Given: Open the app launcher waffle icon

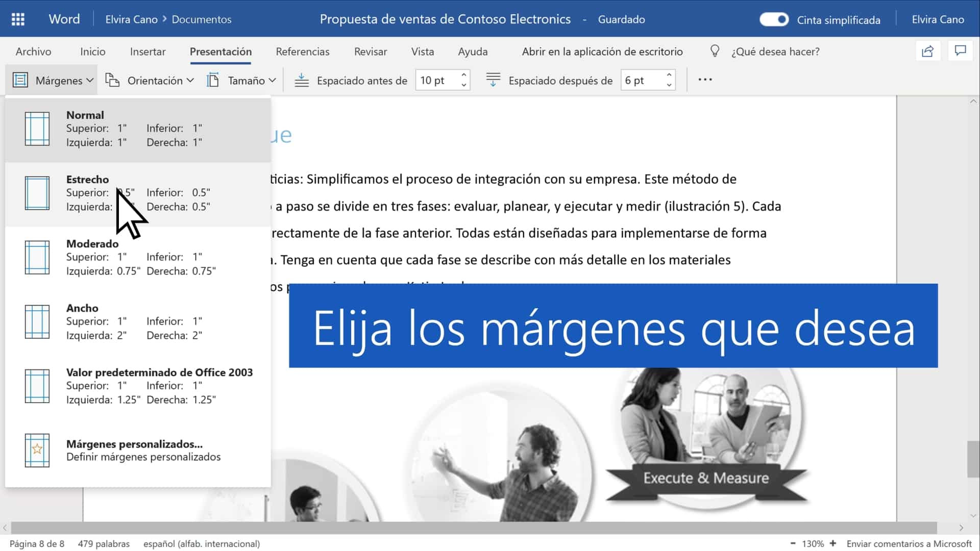Looking at the screenshot, I should (x=18, y=19).
